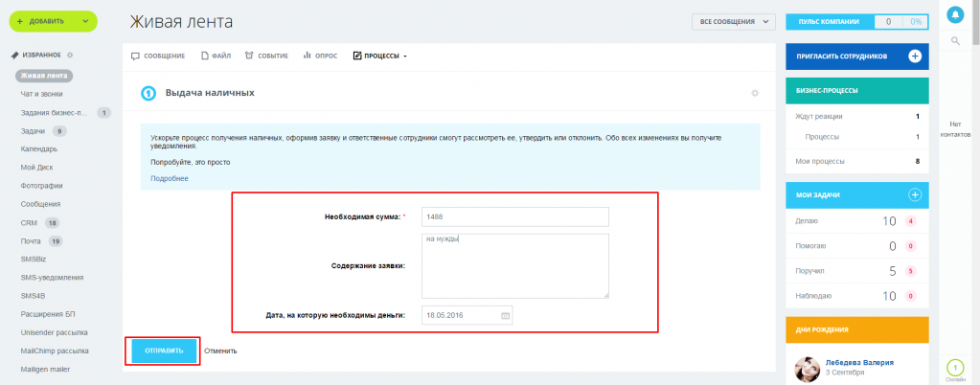Click the notification bell icon

point(955,15)
